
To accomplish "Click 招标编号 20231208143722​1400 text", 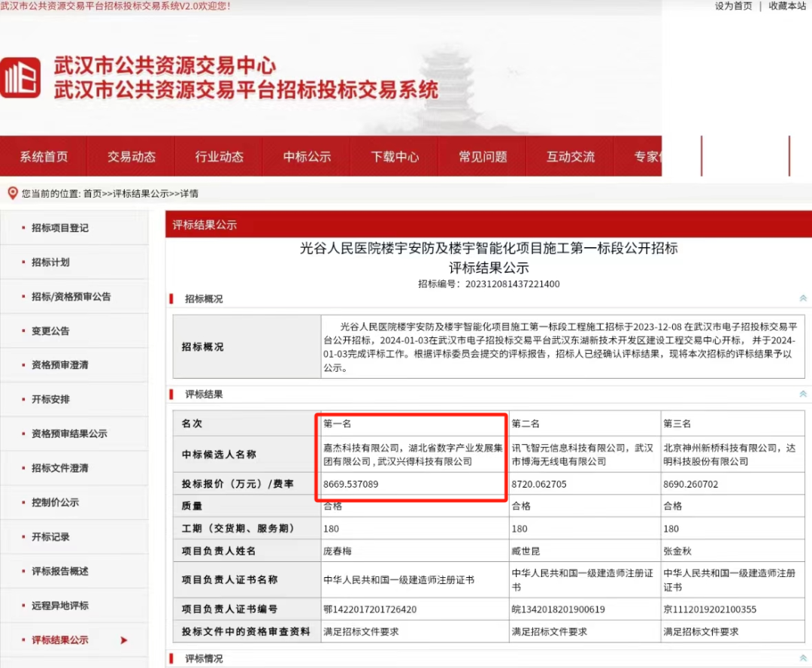I will pyautogui.click(x=489, y=284).
